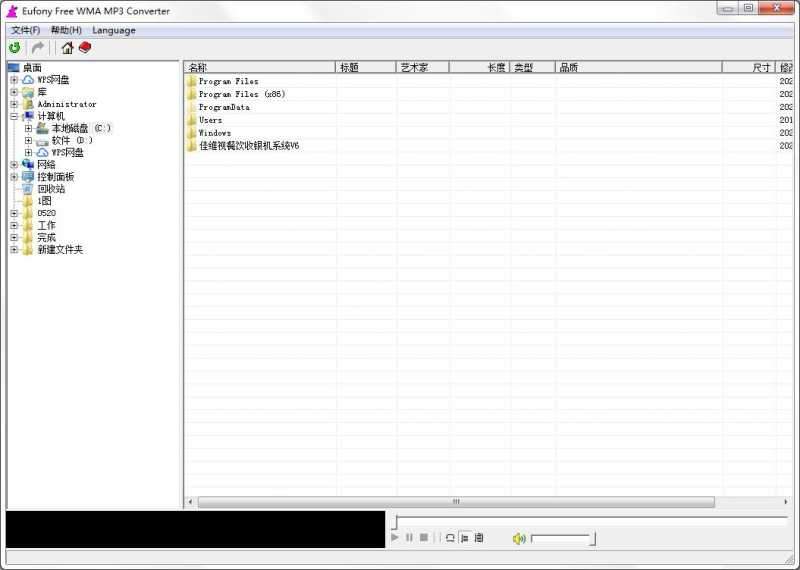Click the horizontal scrollbar thumb
The image size is (800, 570).
[456, 502]
